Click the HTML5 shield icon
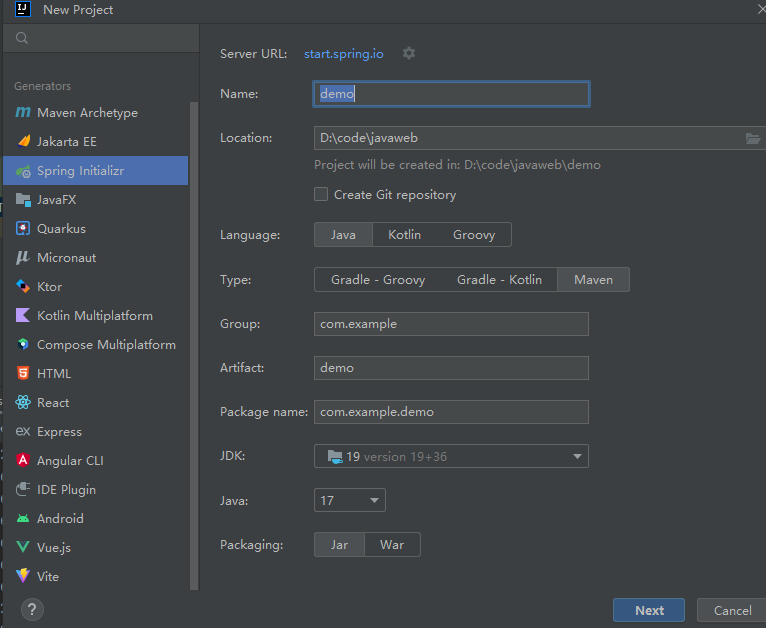This screenshot has height=628, width=766. pos(23,374)
